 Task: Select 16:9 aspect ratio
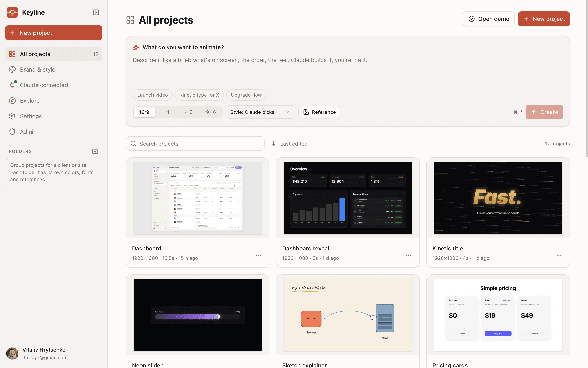144,112
